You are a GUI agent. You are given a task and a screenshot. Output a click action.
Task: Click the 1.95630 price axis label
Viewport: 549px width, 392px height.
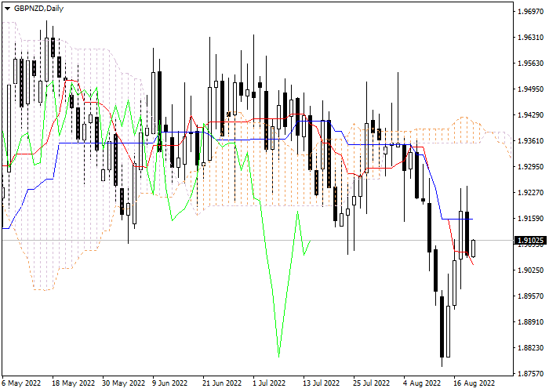[x=530, y=64]
